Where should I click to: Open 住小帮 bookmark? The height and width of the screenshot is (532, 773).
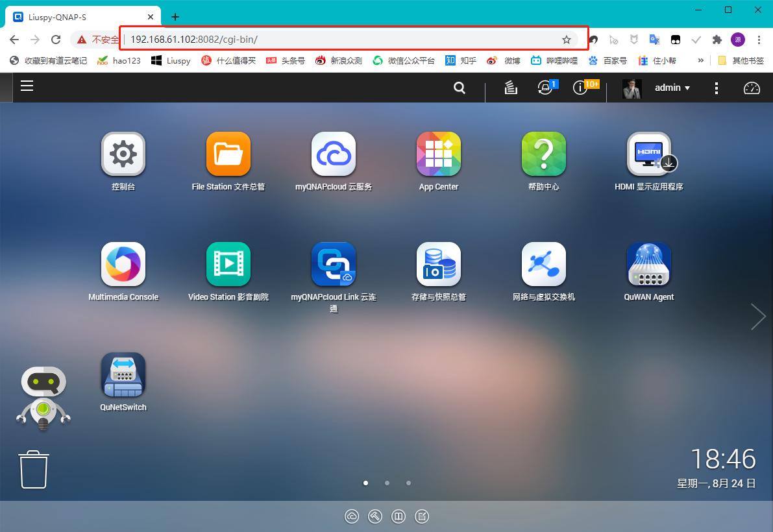tap(657, 60)
